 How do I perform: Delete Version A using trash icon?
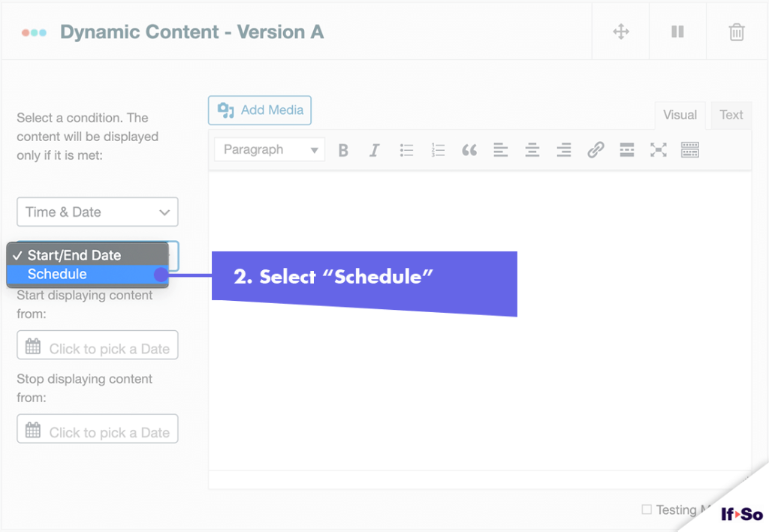tap(736, 32)
